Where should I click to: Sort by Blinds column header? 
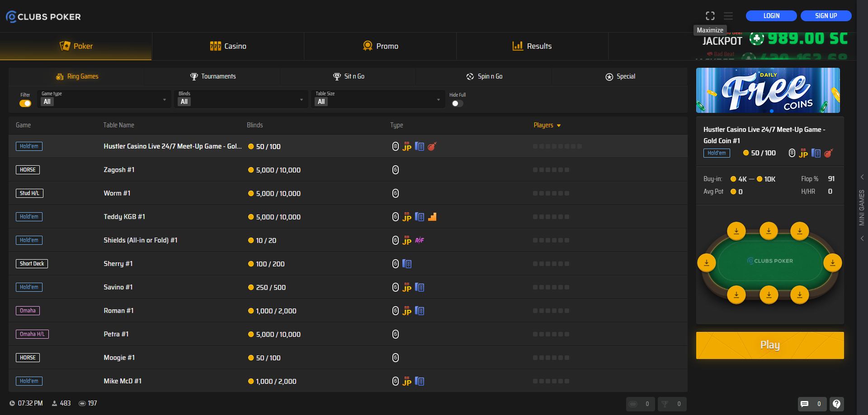tap(255, 125)
